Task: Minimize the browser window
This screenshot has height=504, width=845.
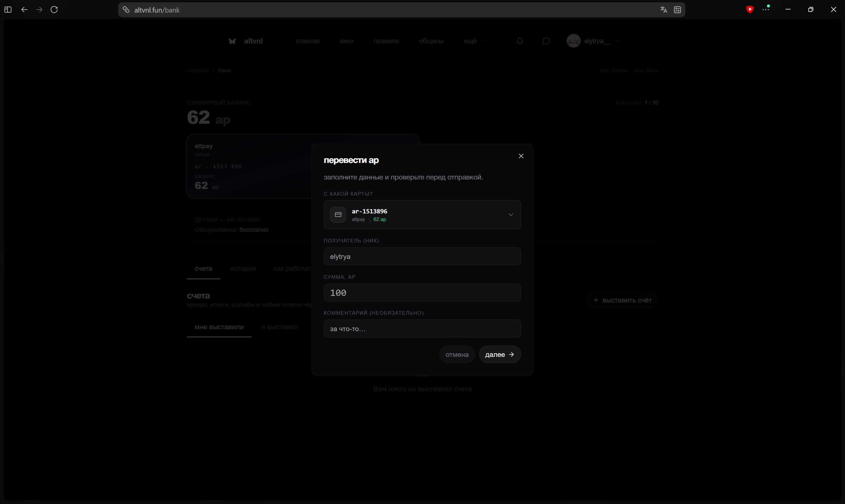Action: coord(788,10)
